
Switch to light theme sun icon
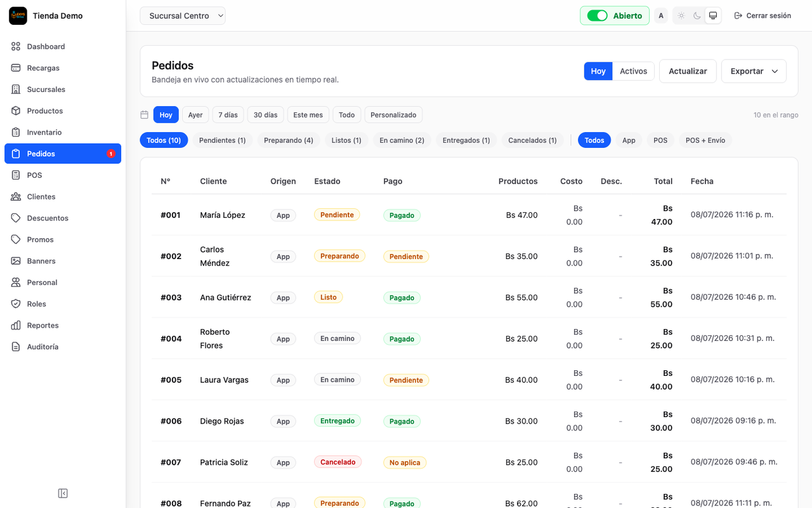[681, 16]
